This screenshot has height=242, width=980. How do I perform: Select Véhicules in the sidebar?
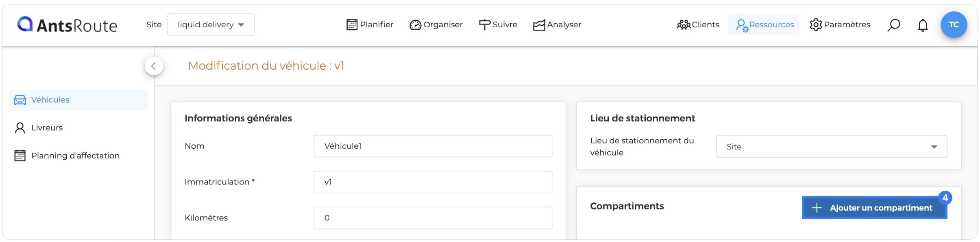(x=78, y=100)
